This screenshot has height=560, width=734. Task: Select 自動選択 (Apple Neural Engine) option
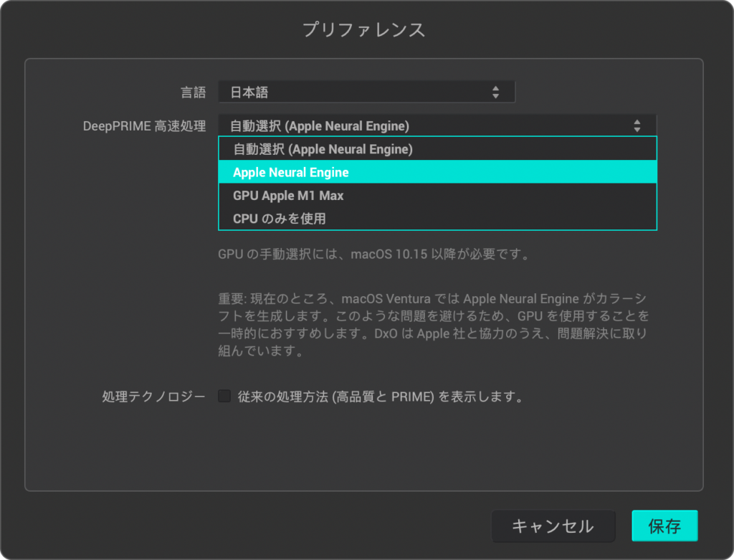[437, 149]
